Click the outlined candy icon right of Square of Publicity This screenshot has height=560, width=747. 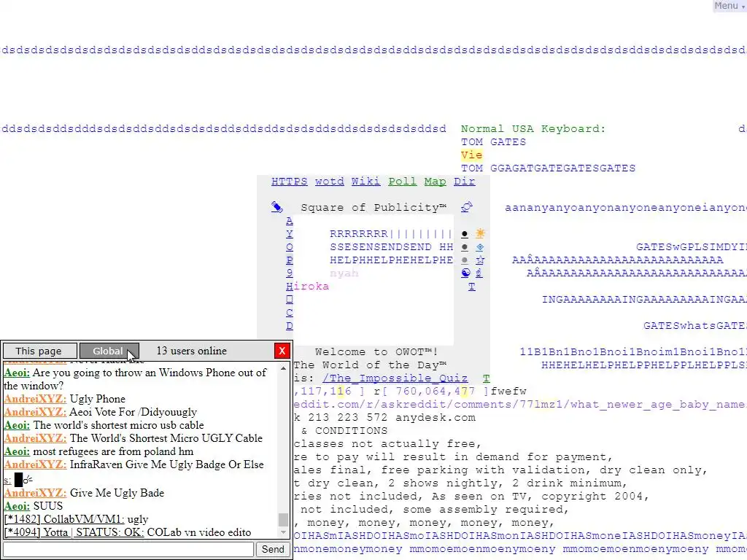click(467, 207)
